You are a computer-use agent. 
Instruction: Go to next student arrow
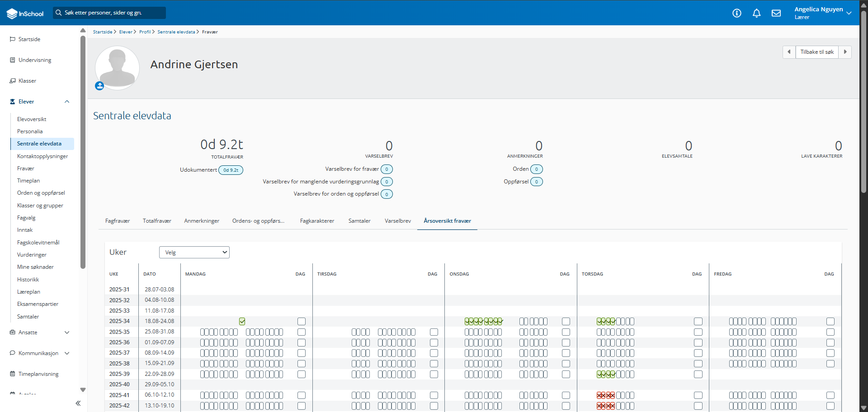click(x=845, y=52)
